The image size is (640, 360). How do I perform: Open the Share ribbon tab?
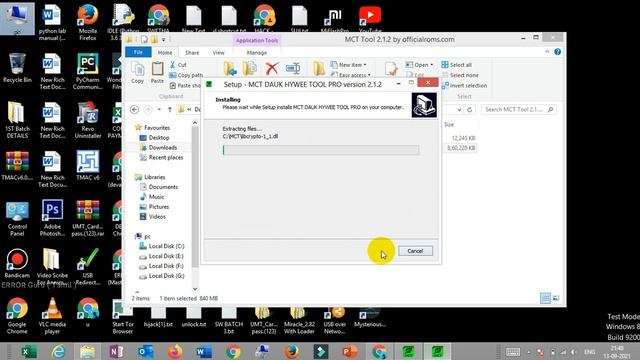[x=192, y=53]
